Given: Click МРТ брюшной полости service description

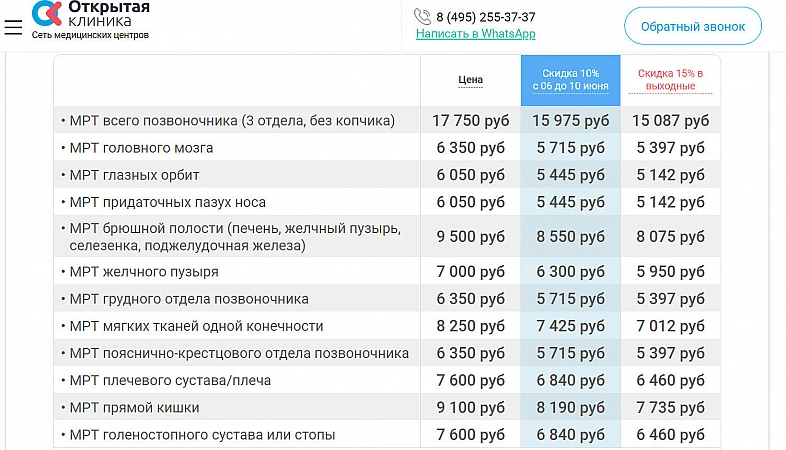Looking at the screenshot, I should (235, 237).
